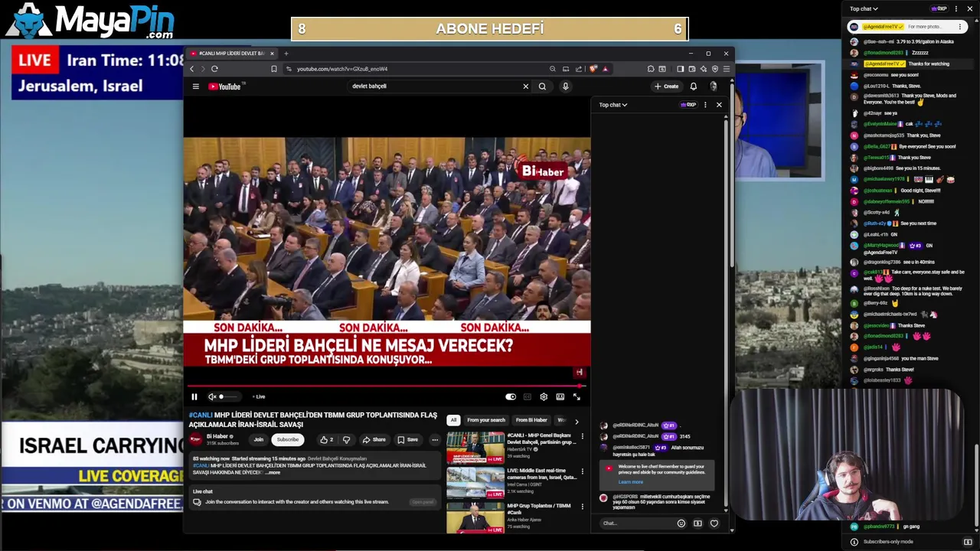Open the video player settings gear
Screen dimensions: 980x551
click(x=544, y=396)
